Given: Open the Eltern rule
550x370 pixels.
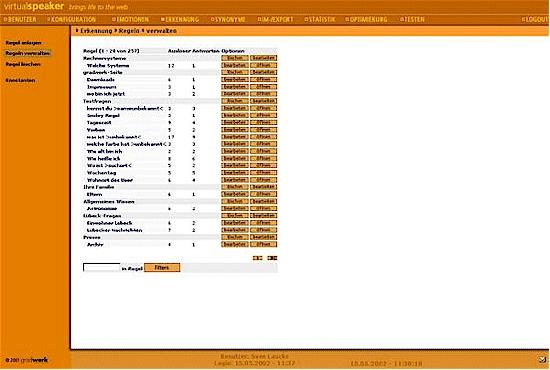Looking at the screenshot, I should pos(263,194).
